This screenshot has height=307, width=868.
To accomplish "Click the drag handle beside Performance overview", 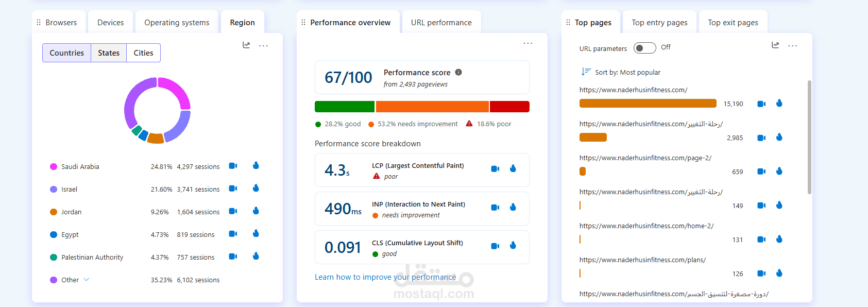I will [x=303, y=23].
